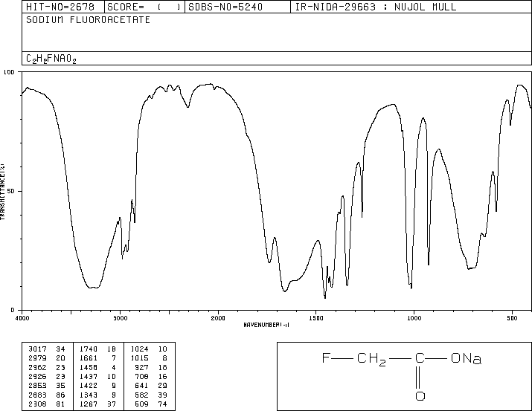Click the 0 label on the transmittance axis
532x411 pixels.
pos(13,310)
